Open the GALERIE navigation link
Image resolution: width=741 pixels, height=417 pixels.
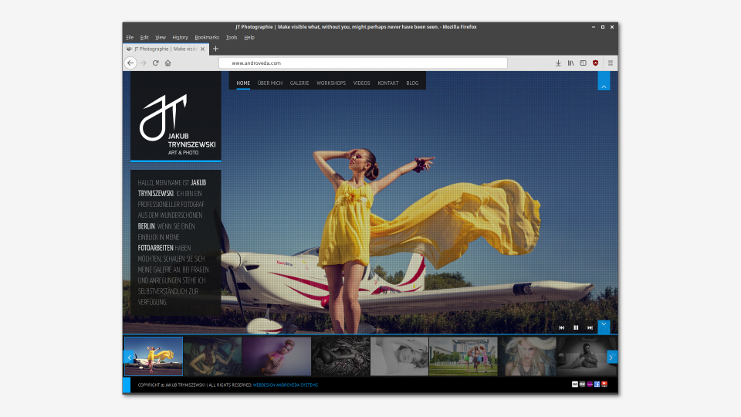pyautogui.click(x=299, y=83)
